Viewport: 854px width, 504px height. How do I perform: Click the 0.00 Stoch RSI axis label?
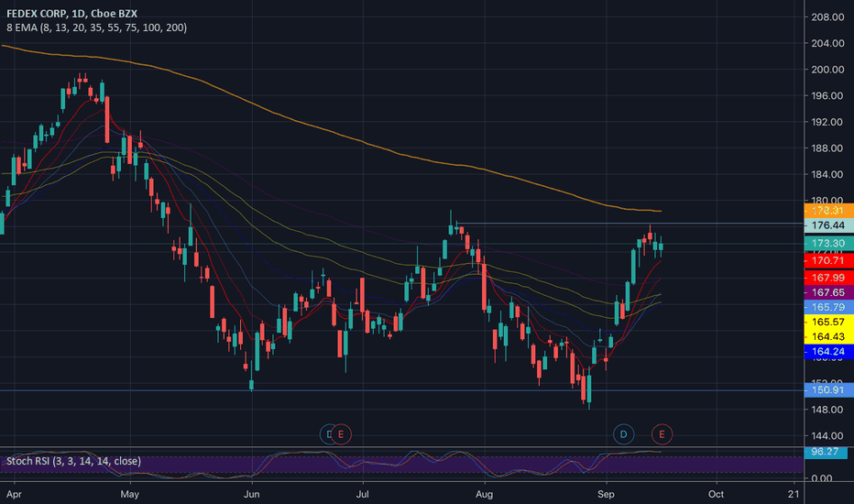tap(822, 478)
